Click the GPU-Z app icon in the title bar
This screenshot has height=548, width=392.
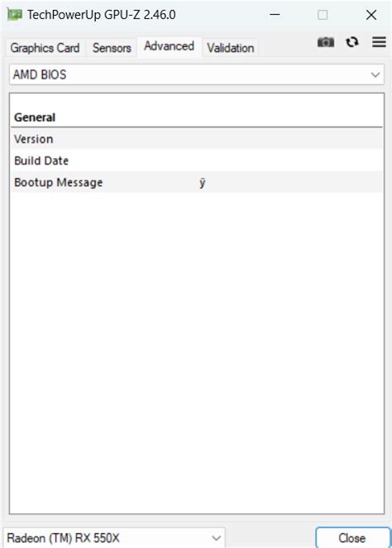click(15, 15)
